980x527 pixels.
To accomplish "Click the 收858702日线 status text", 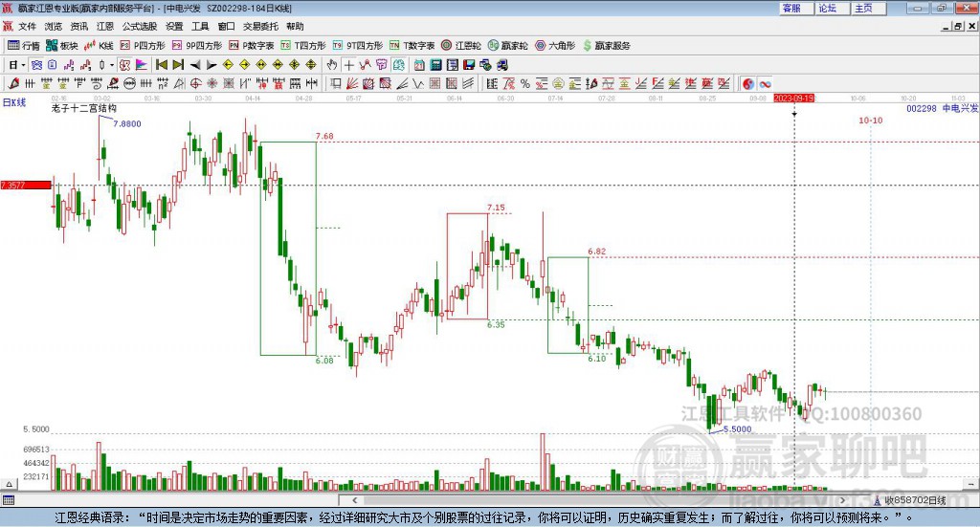I will coord(915,500).
